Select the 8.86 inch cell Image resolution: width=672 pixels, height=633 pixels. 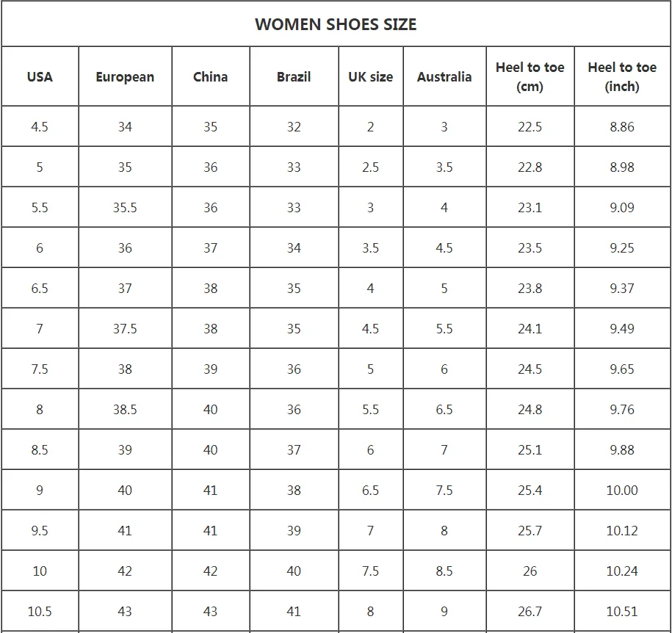click(622, 127)
